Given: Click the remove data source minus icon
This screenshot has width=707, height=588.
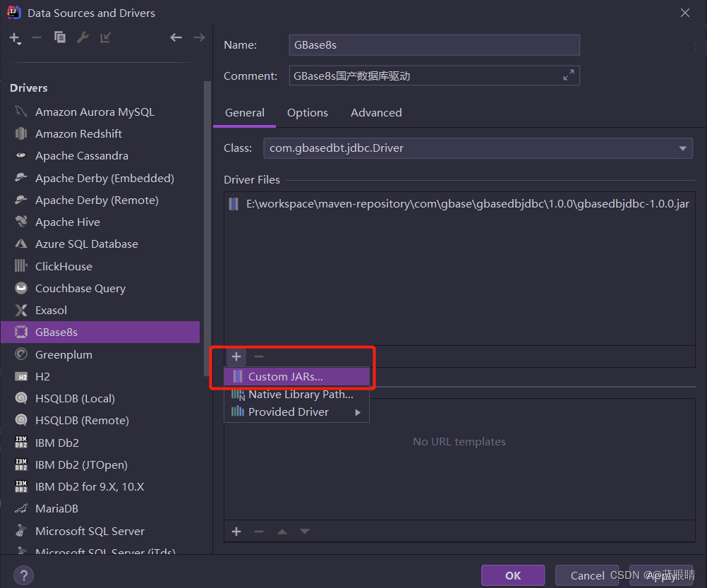Looking at the screenshot, I should (37, 38).
